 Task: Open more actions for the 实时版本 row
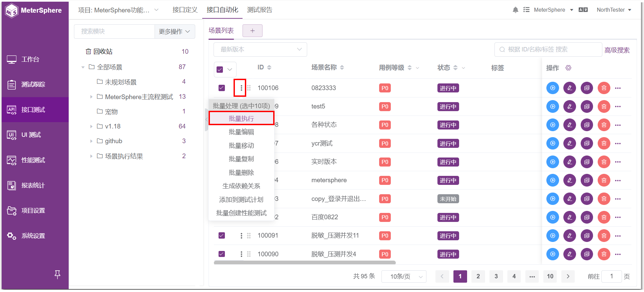pyautogui.click(x=618, y=162)
